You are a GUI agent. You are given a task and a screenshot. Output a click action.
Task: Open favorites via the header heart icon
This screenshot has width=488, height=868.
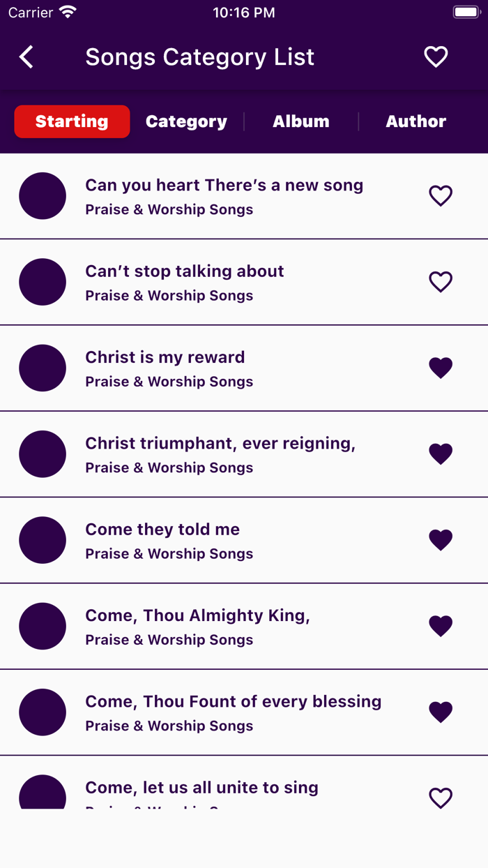point(435,57)
